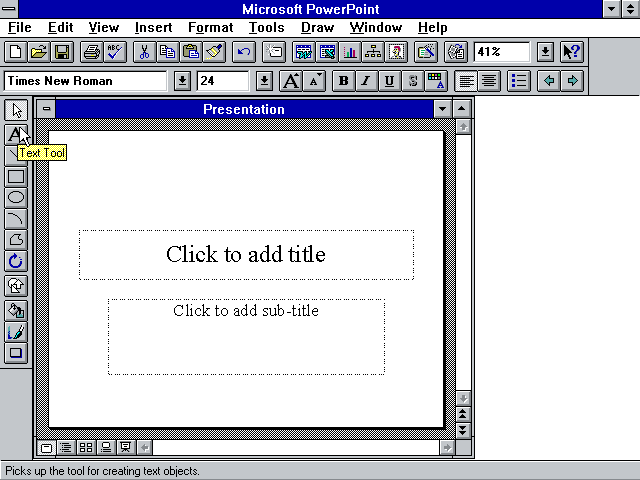The image size is (640, 480).
Task: Insert clip art icon
Action: 396,52
